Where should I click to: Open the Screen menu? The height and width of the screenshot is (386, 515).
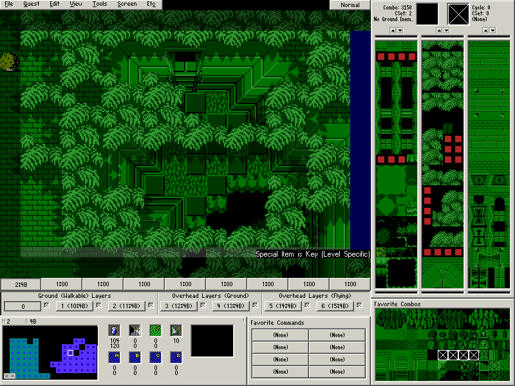[127, 4]
